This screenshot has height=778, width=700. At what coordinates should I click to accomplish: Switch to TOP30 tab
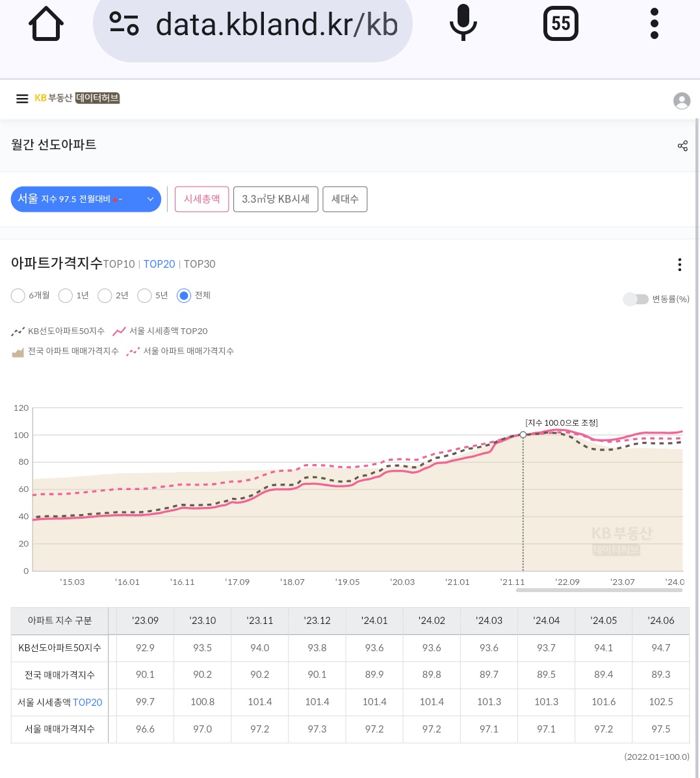click(200, 265)
